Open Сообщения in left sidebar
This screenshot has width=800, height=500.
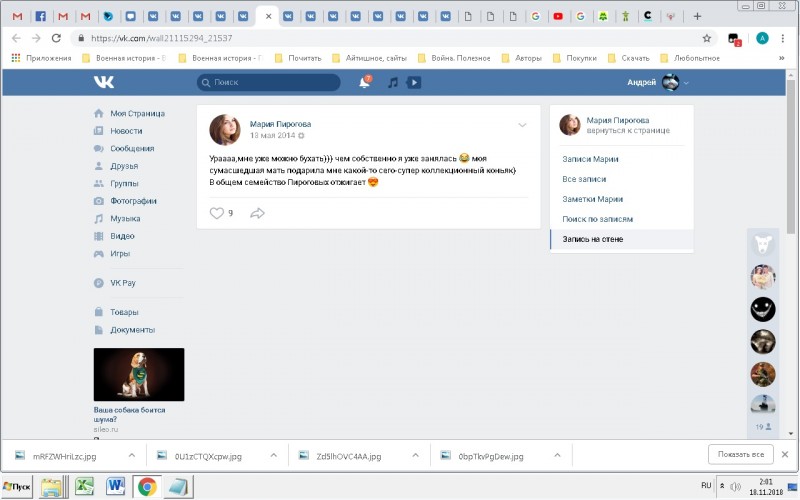[132, 148]
